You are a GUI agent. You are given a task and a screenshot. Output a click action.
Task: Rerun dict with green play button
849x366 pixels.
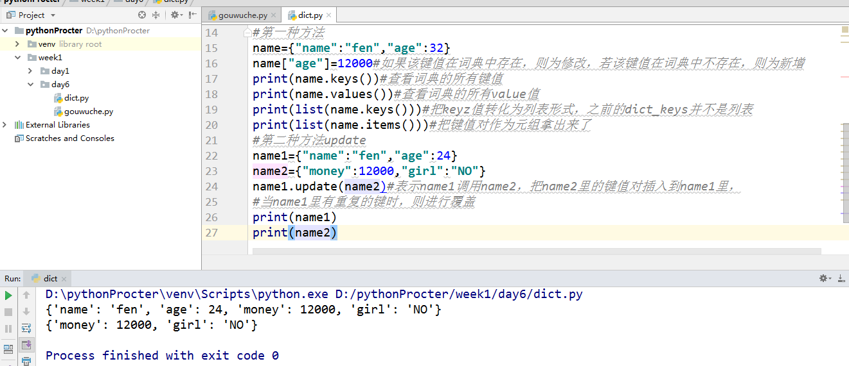(x=8, y=296)
